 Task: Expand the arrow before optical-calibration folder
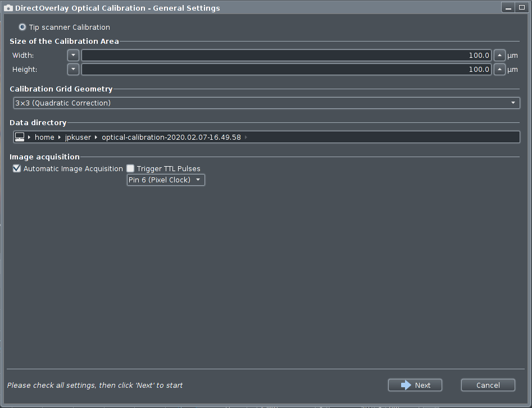tap(96, 137)
